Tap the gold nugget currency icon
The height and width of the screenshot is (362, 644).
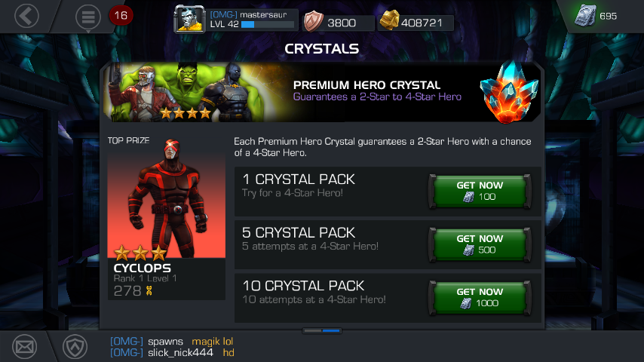point(389,20)
